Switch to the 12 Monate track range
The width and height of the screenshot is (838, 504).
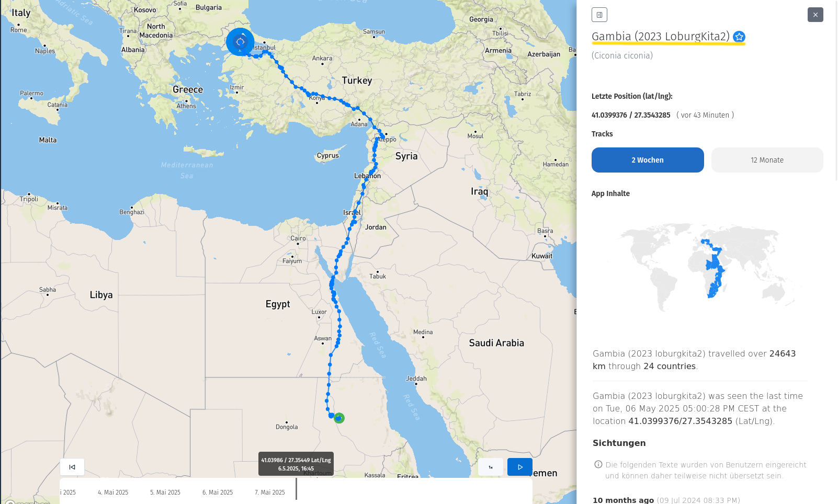coord(767,160)
